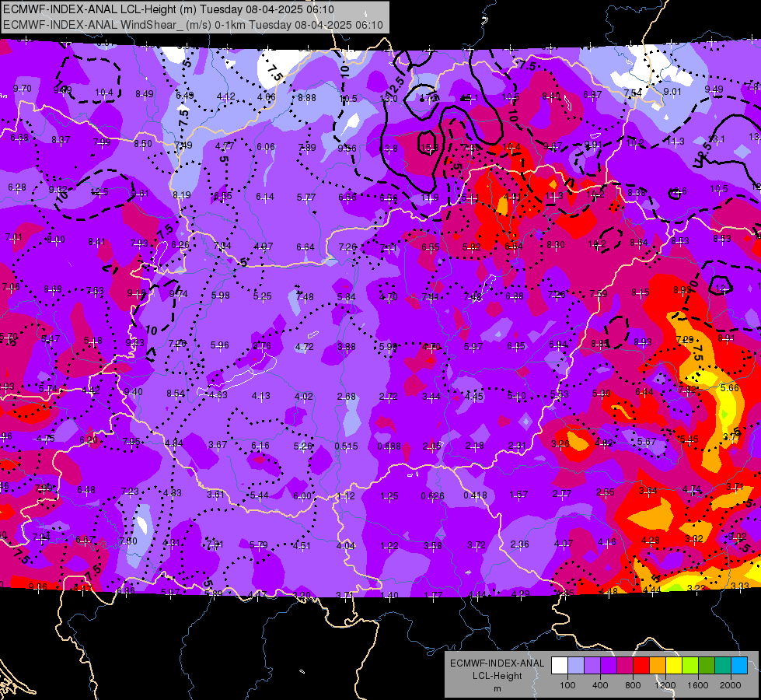Click the light purple legend swatch

pyautogui.click(x=592, y=666)
